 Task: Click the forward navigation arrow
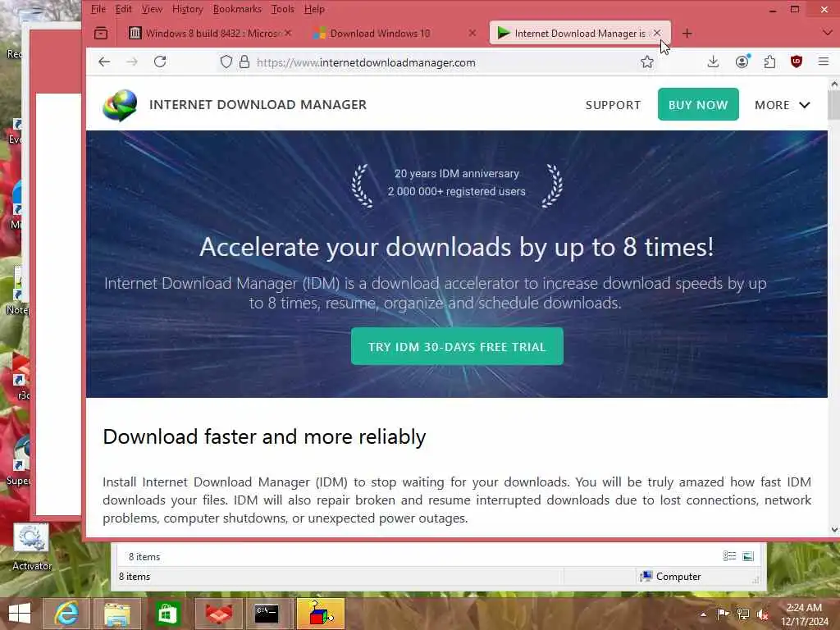pyautogui.click(x=132, y=62)
